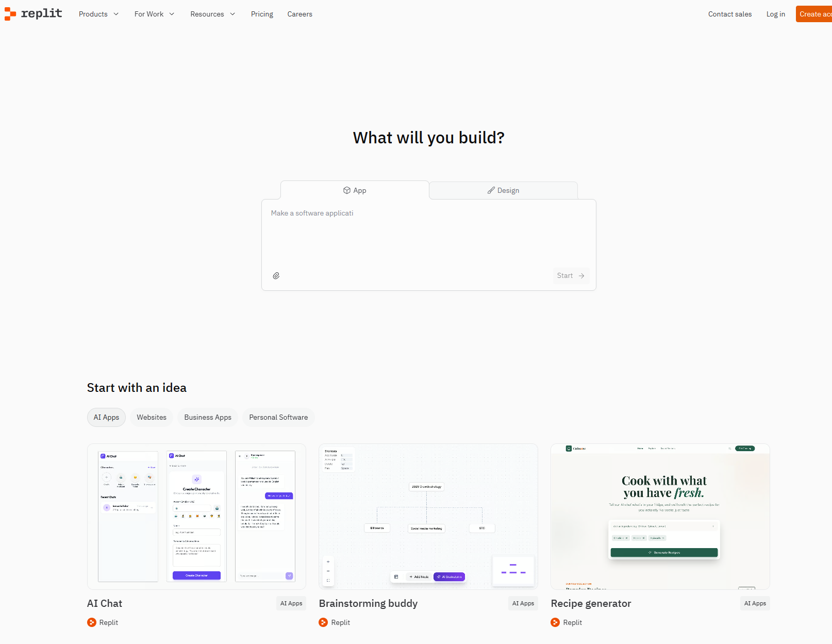This screenshot has width=832, height=644.
Task: Click the Contact sales link
Action: click(x=730, y=14)
